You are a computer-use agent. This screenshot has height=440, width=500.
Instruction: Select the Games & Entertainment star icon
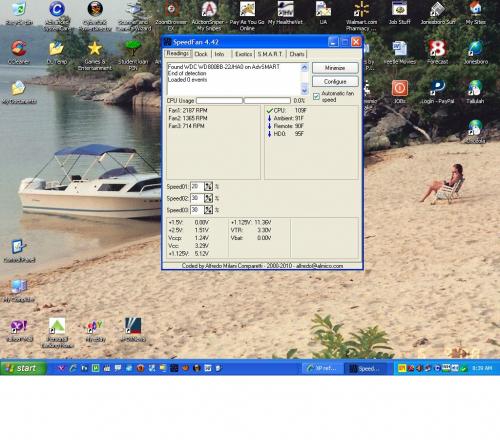95,49
